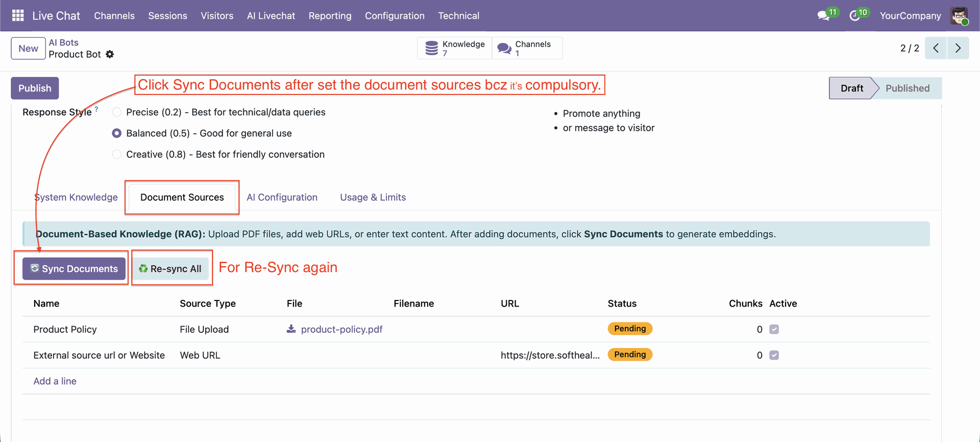Viewport: 980px width, 442px height.
Task: Open the activities clock icon
Action: click(x=854, y=16)
